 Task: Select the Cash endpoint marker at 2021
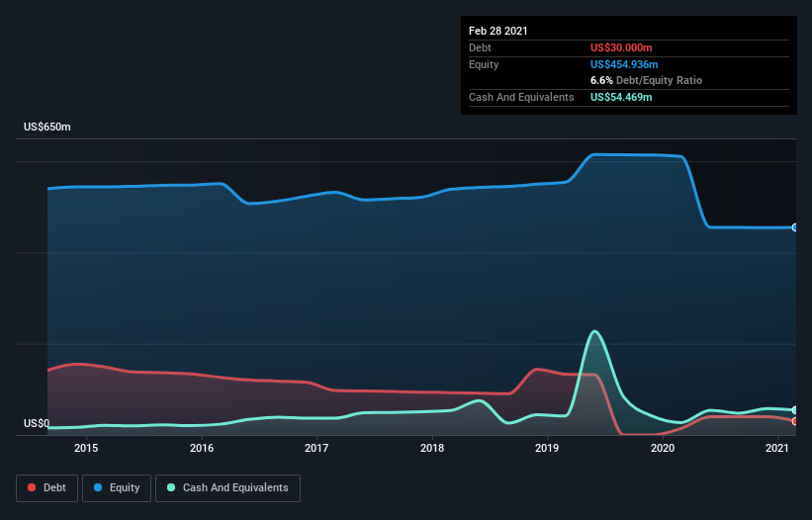point(795,410)
